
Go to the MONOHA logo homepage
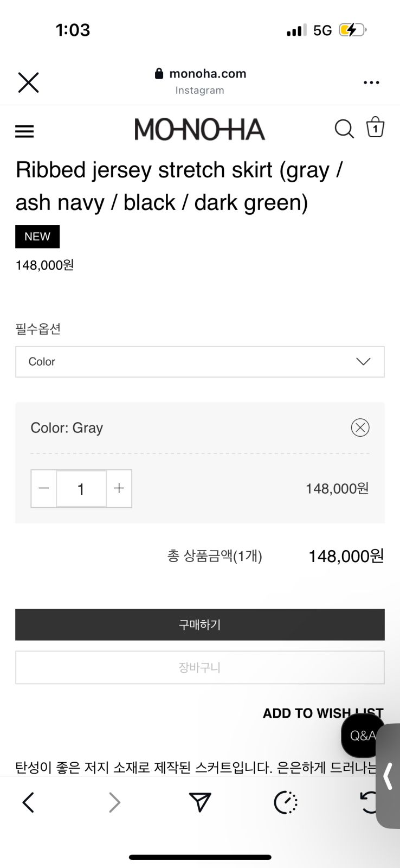point(199,130)
